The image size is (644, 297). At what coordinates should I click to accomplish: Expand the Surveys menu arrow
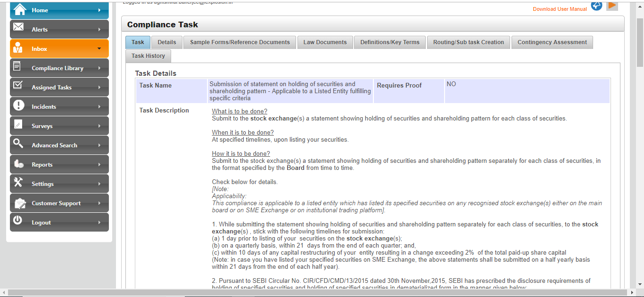point(99,126)
